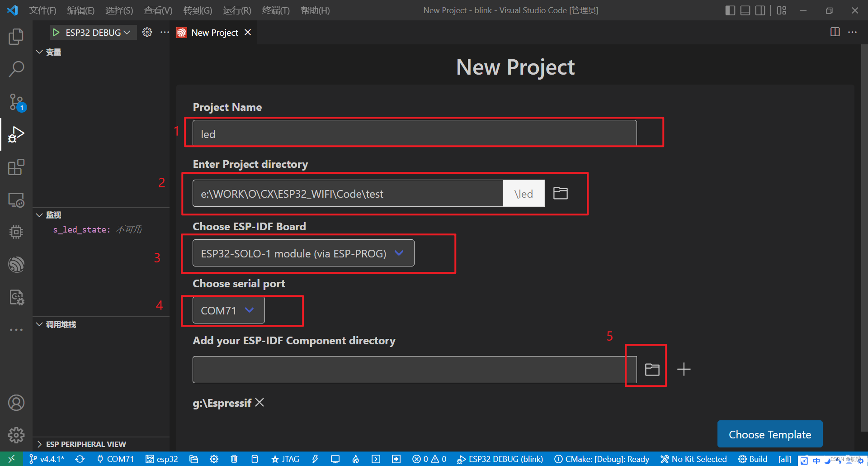Show additional views via activity bar ellipsis
868x466 pixels.
tap(16, 330)
